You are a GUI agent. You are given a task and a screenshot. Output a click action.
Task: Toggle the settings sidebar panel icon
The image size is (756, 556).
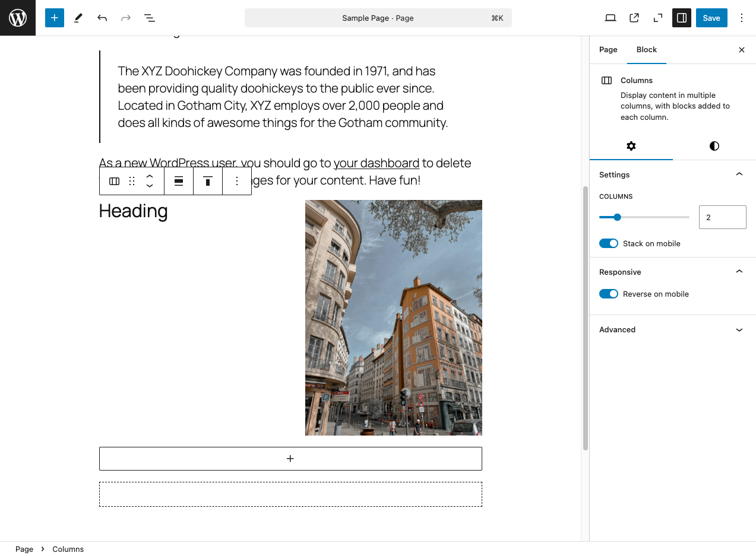point(682,18)
